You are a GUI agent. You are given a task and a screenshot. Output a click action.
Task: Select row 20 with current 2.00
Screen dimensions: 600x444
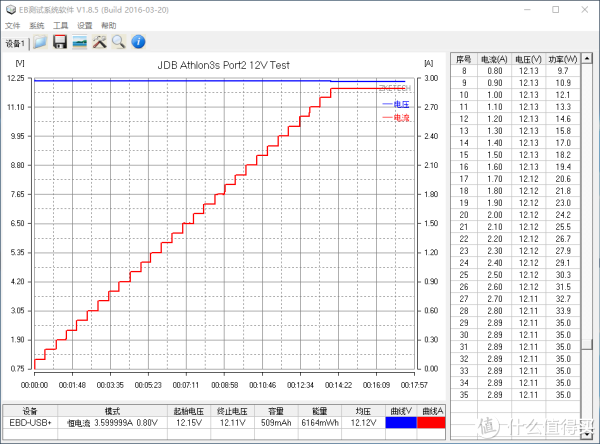515,215
